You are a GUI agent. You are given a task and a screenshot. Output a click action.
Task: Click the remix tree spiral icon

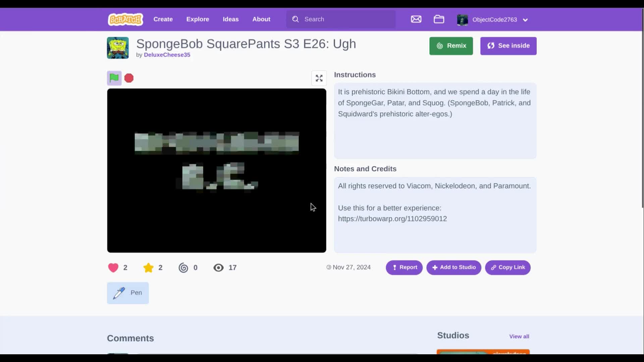(x=183, y=267)
